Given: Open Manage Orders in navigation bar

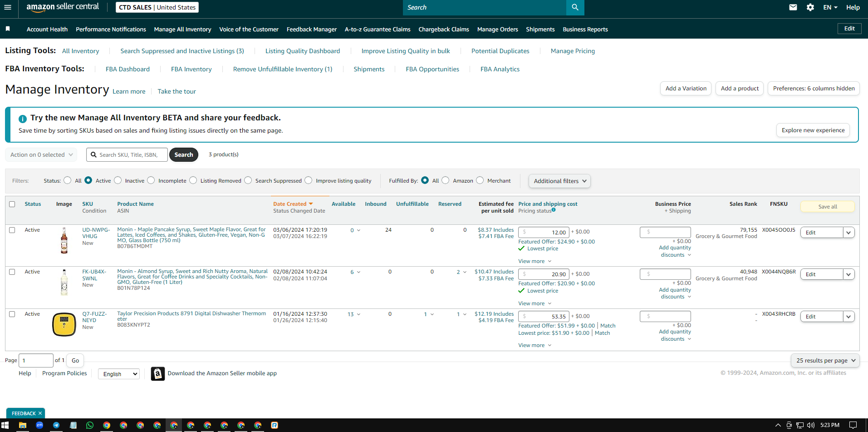Looking at the screenshot, I should pyautogui.click(x=497, y=29).
